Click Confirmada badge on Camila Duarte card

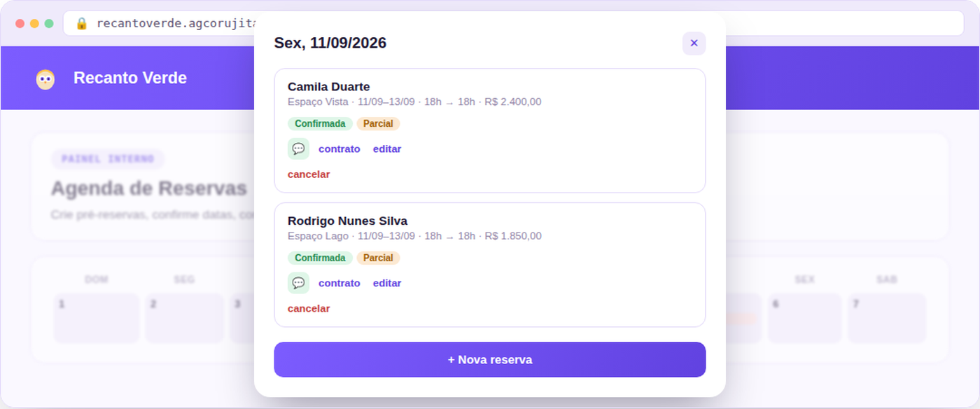click(320, 124)
